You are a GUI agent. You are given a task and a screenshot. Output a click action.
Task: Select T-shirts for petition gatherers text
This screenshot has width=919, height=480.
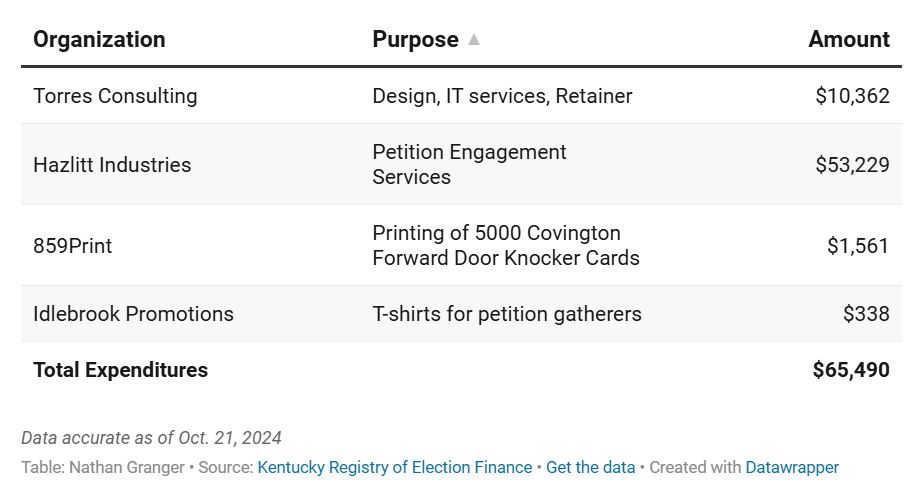(506, 314)
